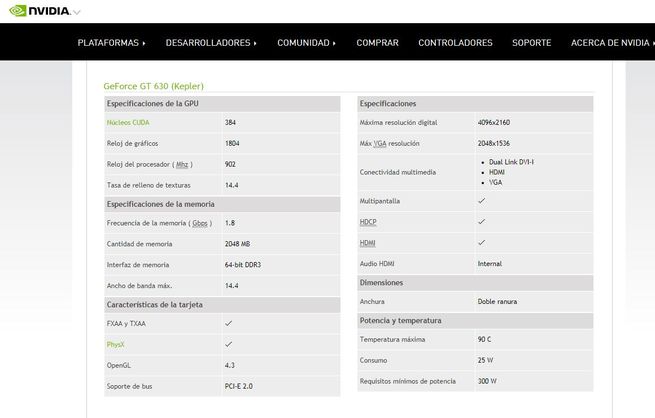Select the 2048x1536 VGA resolution value

(x=494, y=143)
